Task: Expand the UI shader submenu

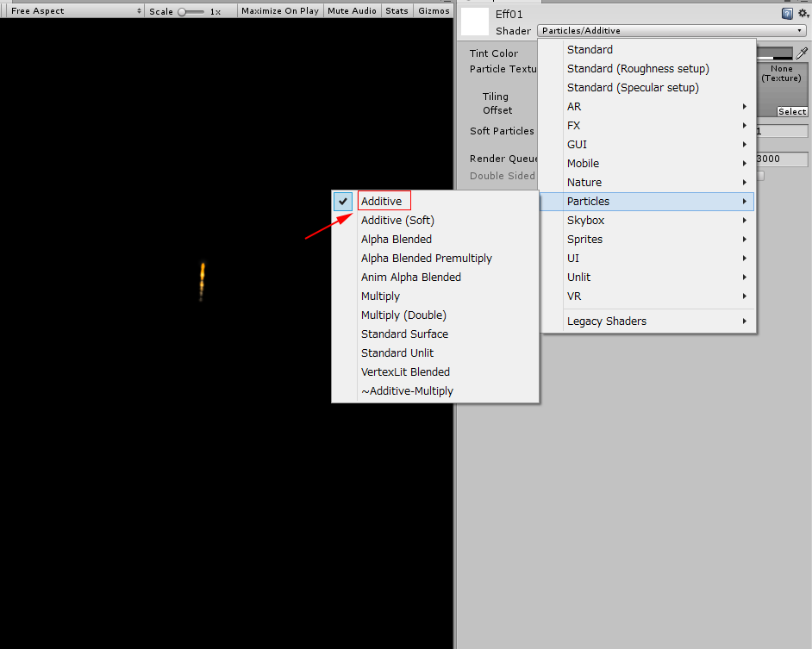Action: pyautogui.click(x=647, y=258)
